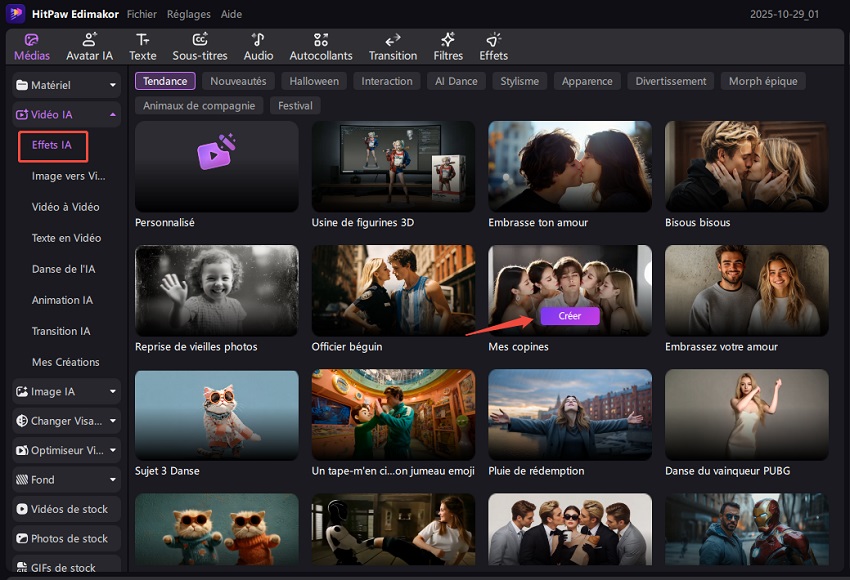
Task: Collapse the Vidéo IA sidebar section
Action: pos(112,115)
